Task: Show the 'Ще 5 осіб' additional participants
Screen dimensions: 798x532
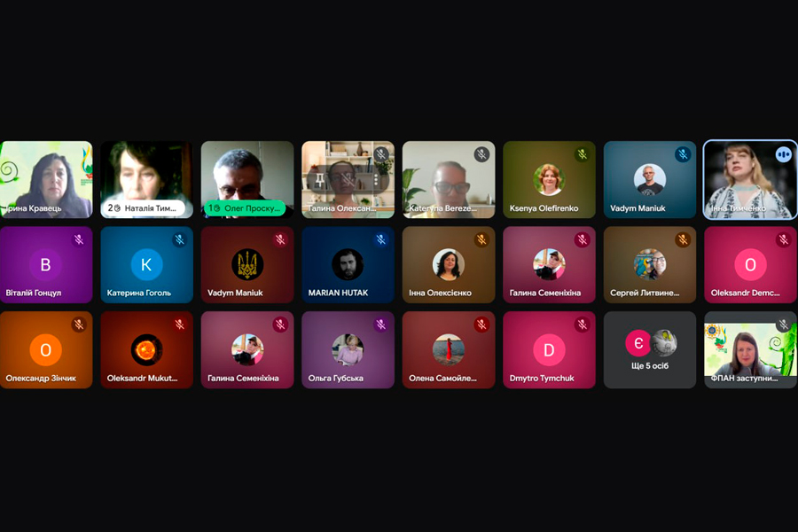Action: pos(649,349)
